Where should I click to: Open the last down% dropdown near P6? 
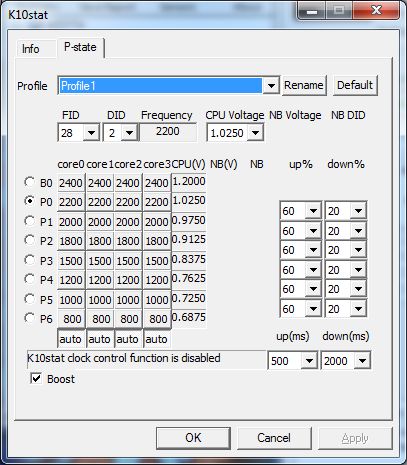coord(359,309)
